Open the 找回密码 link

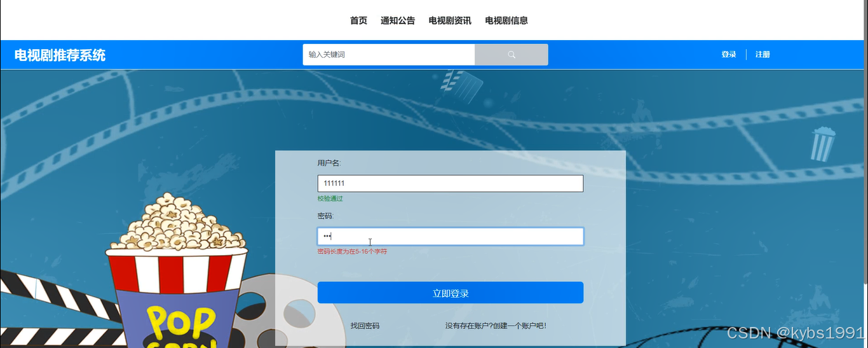click(x=365, y=326)
